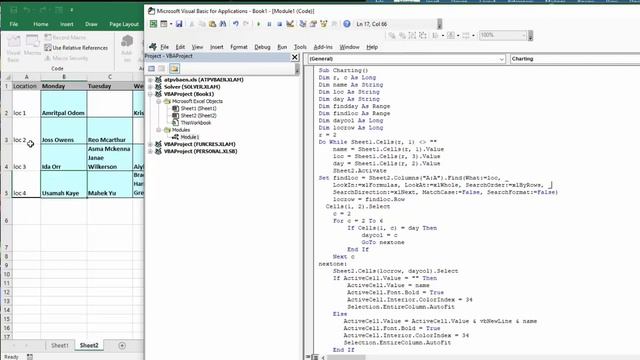Open the Tools menu in VBA editor

(300, 47)
